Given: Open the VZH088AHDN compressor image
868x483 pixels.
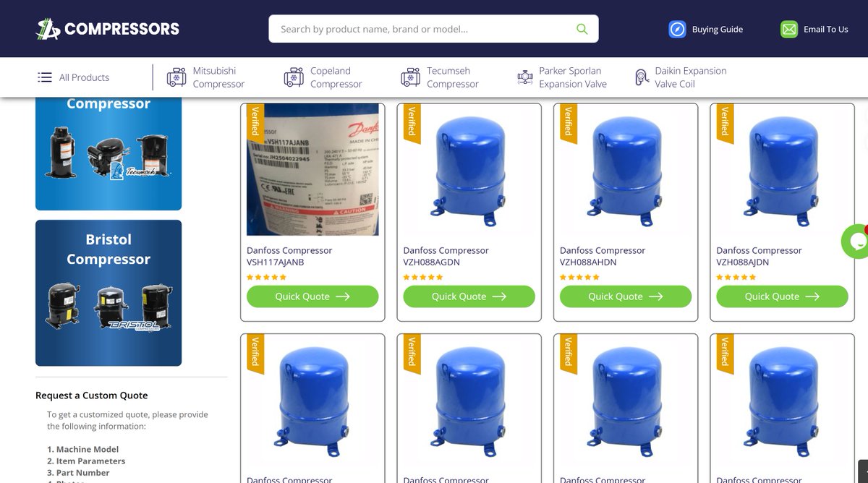Looking at the screenshot, I should 626,170.
